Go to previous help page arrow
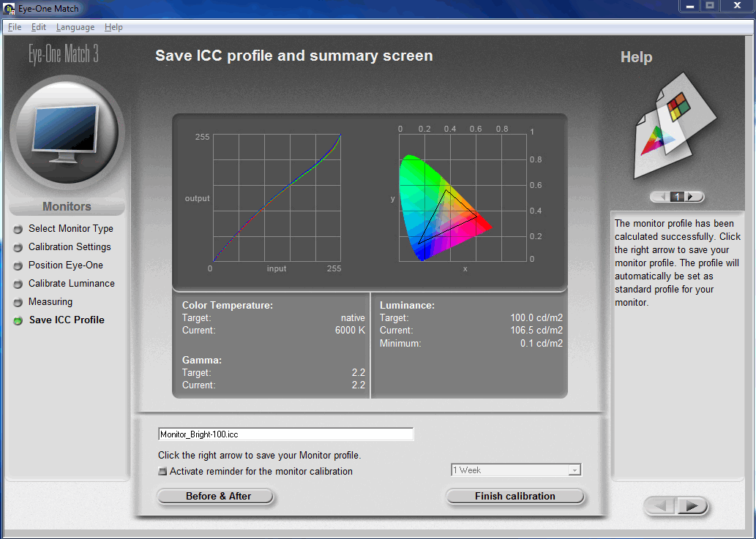Image resolution: width=756 pixels, height=539 pixels. coord(661,197)
